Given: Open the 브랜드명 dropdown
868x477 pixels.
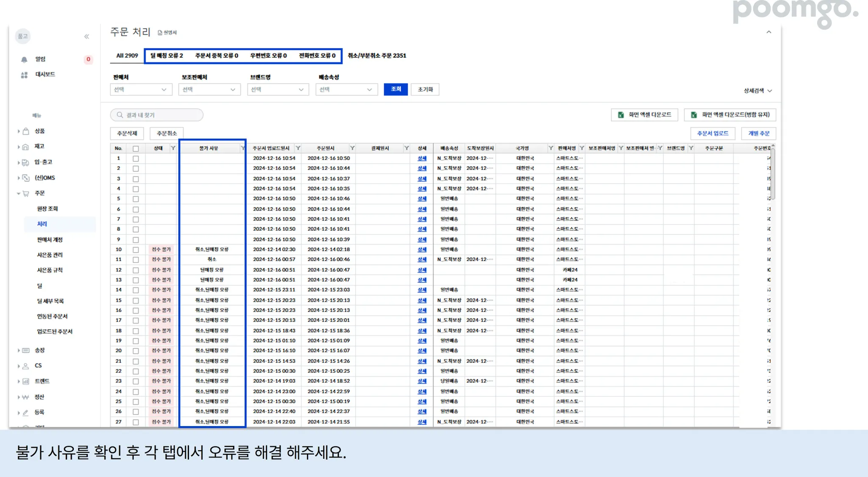Looking at the screenshot, I should click(x=278, y=89).
